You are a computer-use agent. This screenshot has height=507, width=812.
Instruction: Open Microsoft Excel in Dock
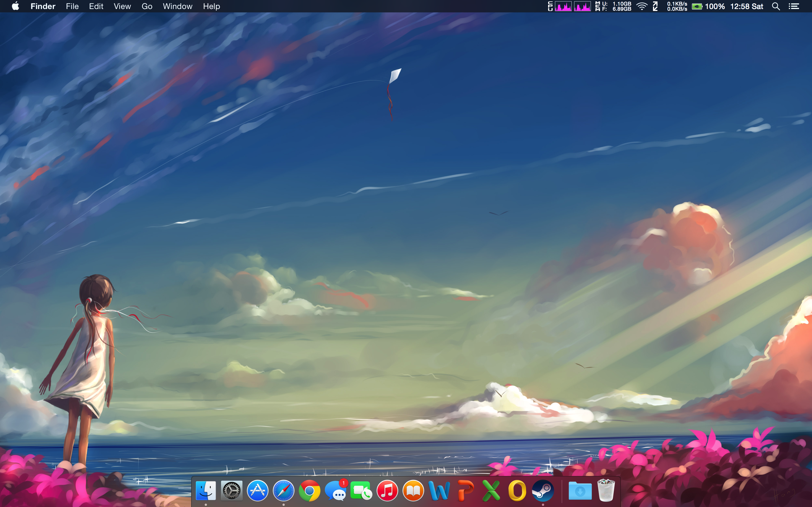[491, 491]
